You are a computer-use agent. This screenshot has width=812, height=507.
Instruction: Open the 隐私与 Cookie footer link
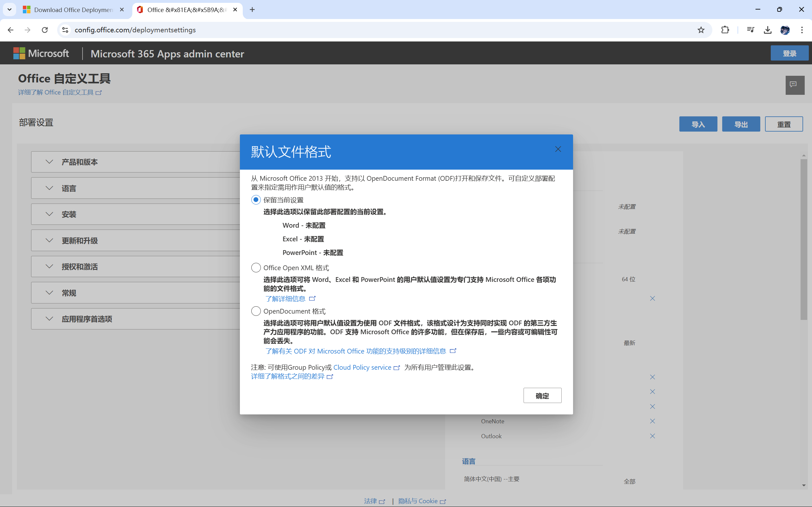pyautogui.click(x=422, y=501)
